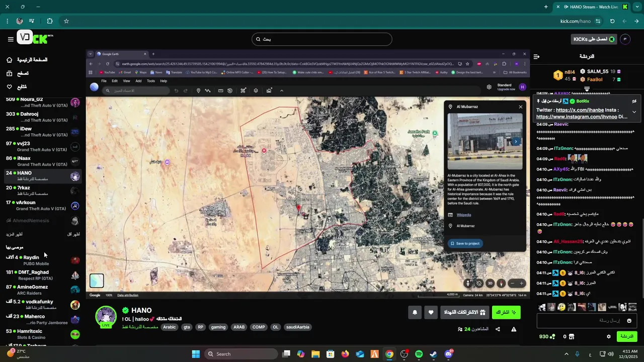The height and width of the screenshot is (362, 644).
Task: Open 7rkaz channel in sidebar
Action: 43,191
